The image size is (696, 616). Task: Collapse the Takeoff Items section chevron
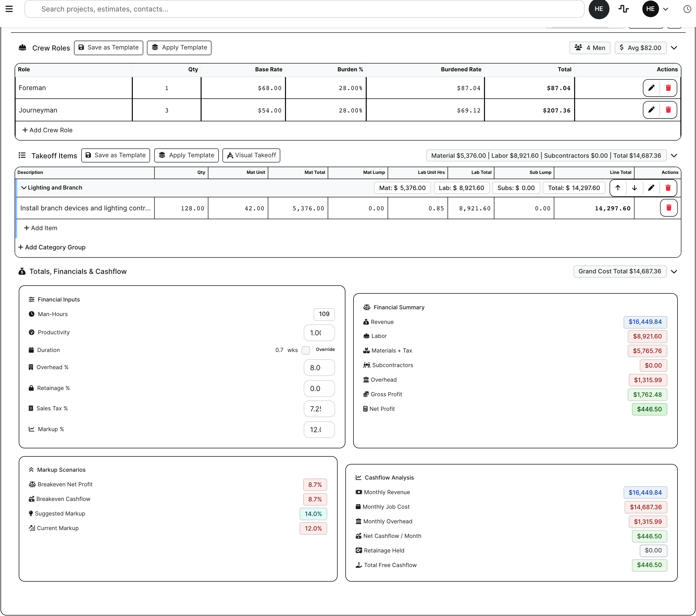click(674, 155)
